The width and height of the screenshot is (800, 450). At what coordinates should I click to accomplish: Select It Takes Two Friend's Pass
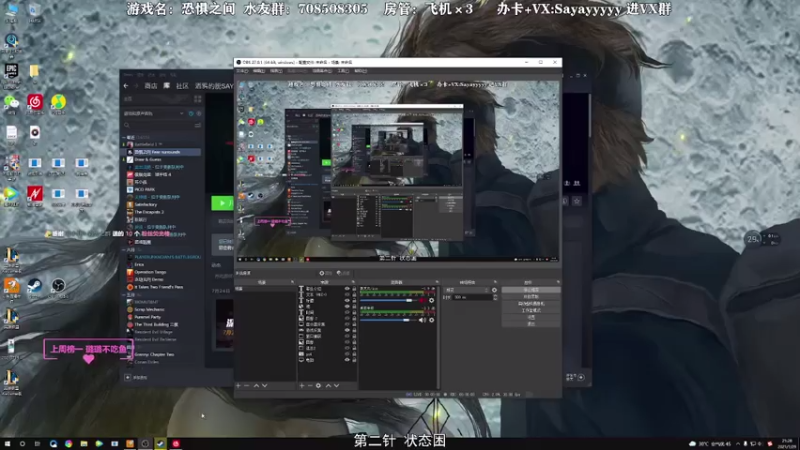(x=158, y=287)
